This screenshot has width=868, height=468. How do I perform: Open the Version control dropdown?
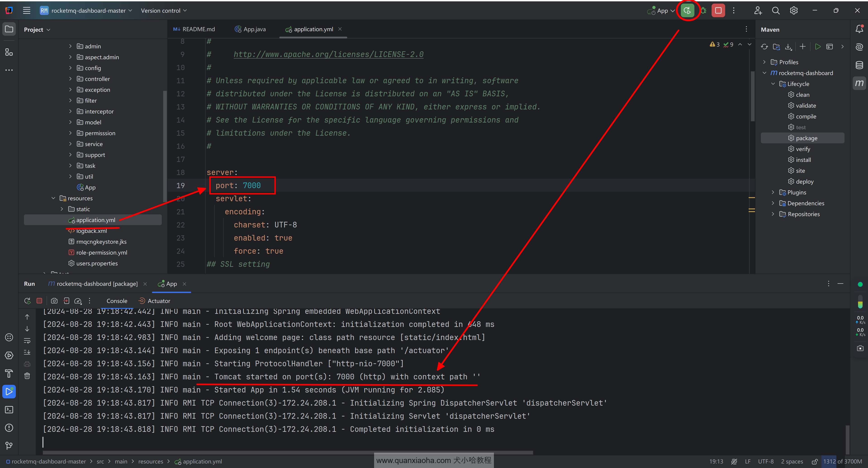pos(163,10)
